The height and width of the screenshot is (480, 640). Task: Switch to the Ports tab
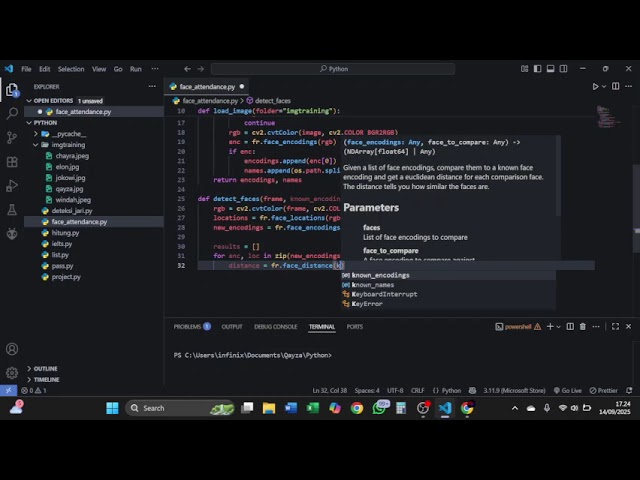click(355, 327)
